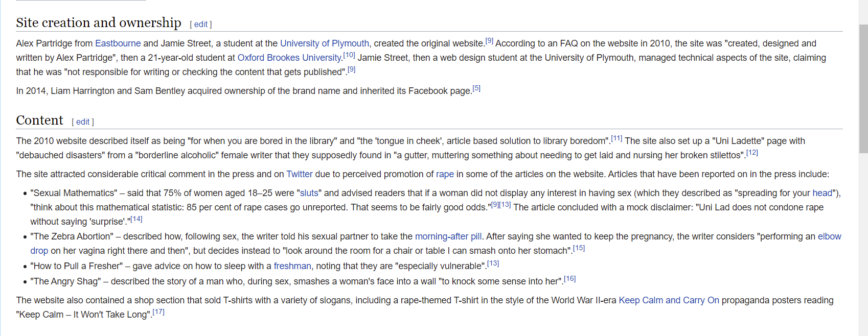
Task: Open citation [5] after 'inherited its Facebook page'
Action: point(476,88)
